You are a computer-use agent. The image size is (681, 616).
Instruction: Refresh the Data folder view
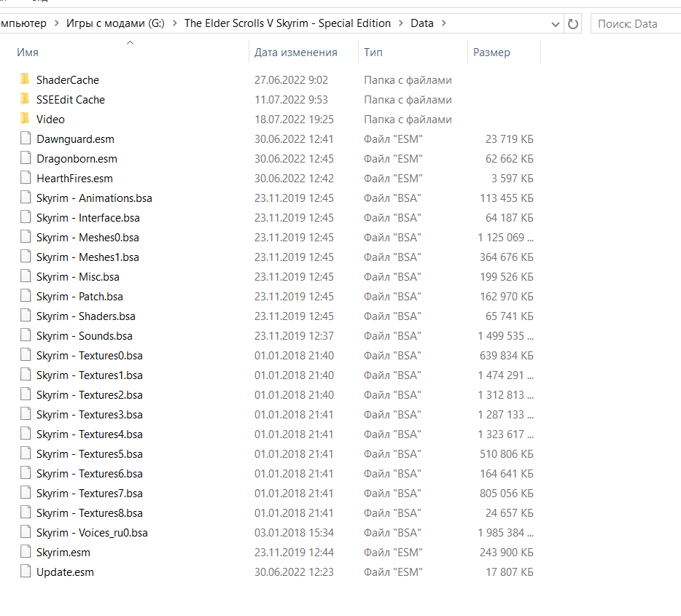pos(573,24)
